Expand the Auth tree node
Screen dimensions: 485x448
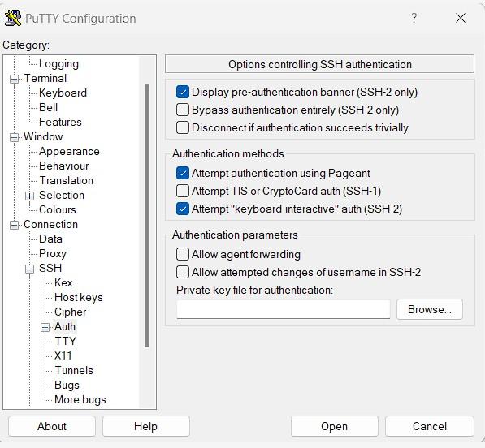[x=45, y=328]
